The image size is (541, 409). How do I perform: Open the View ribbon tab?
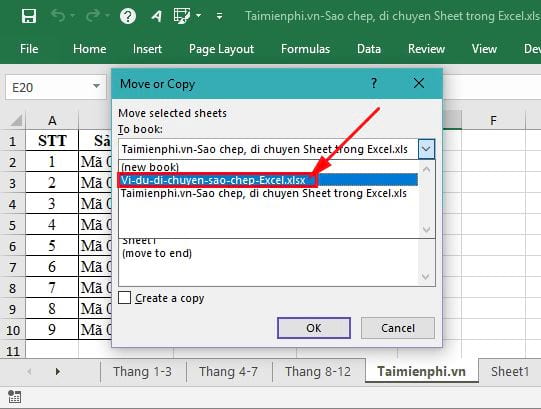click(x=484, y=49)
